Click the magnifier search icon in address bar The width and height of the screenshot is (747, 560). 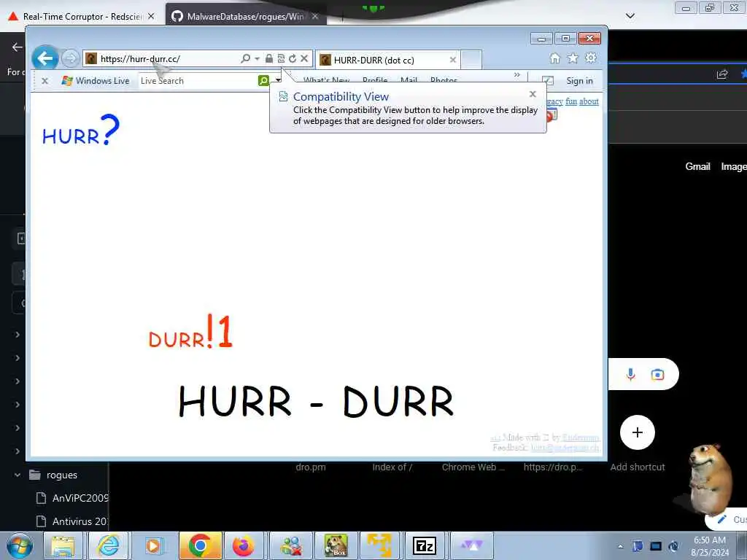click(245, 58)
